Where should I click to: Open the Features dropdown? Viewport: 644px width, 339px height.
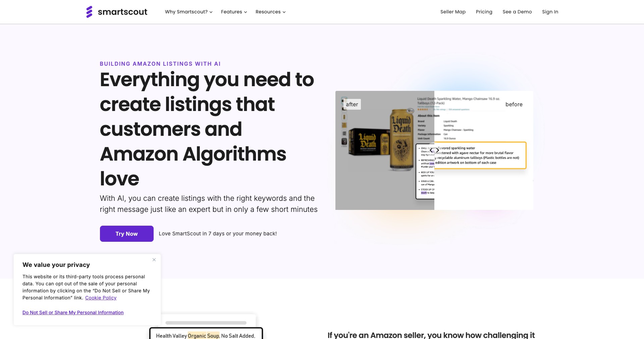pyautogui.click(x=234, y=12)
